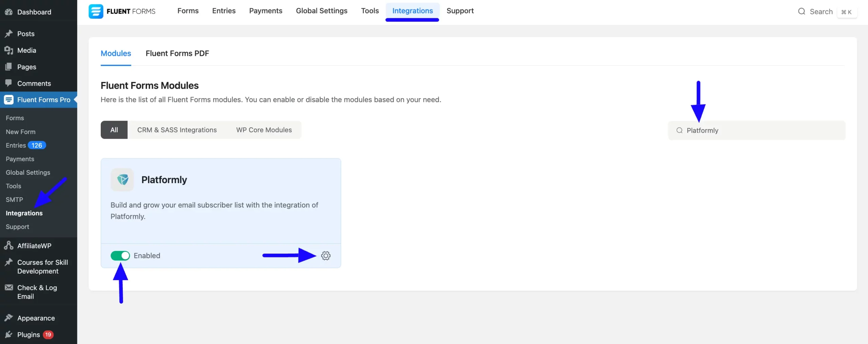Click the Comments bubble icon
Viewport: 868px width, 344px height.
[9, 83]
